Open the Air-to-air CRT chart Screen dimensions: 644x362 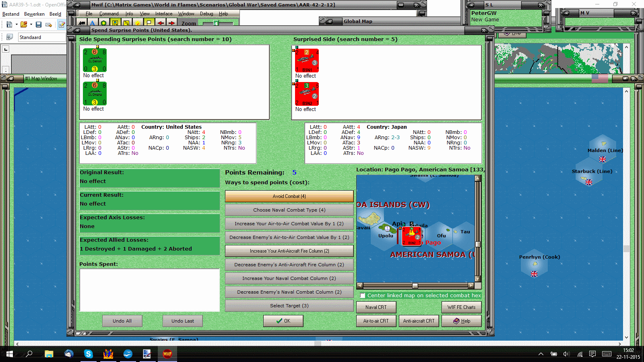tap(376, 321)
